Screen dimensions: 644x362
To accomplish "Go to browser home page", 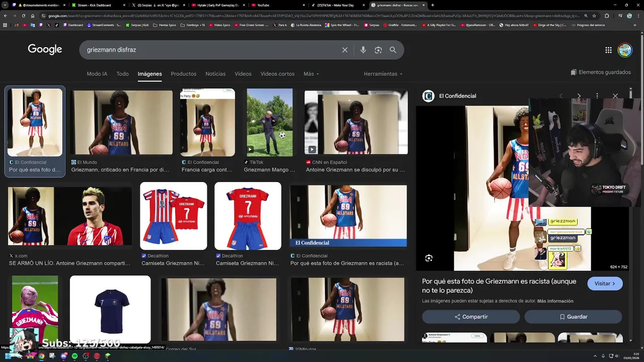I will (x=33, y=16).
